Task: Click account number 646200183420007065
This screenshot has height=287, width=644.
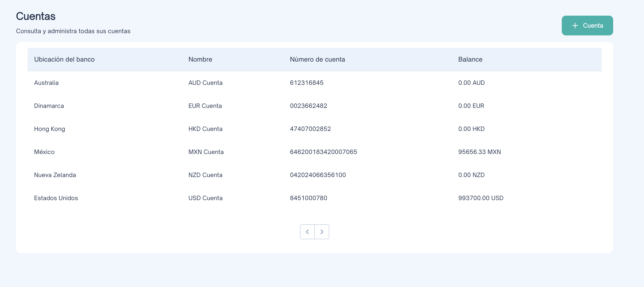Action: pos(323,152)
